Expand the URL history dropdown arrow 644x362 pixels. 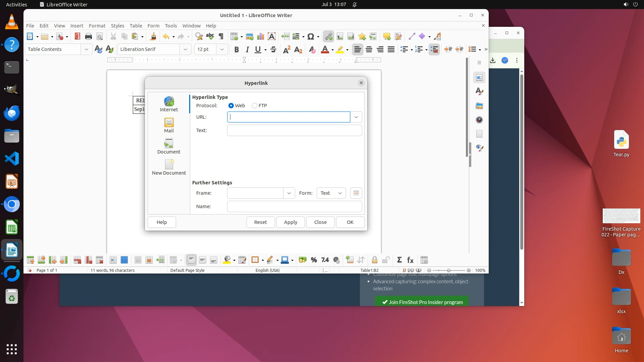(356, 117)
